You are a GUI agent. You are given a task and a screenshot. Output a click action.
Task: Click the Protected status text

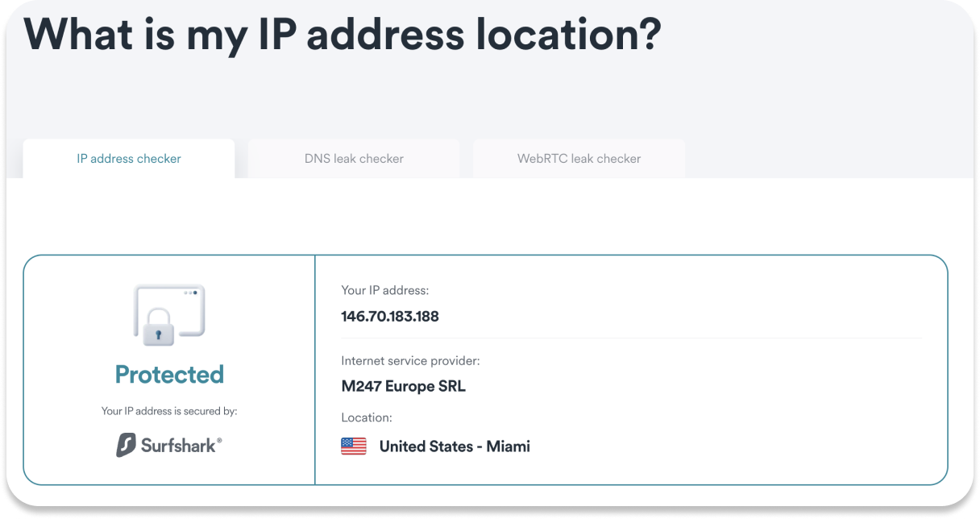[x=169, y=375]
